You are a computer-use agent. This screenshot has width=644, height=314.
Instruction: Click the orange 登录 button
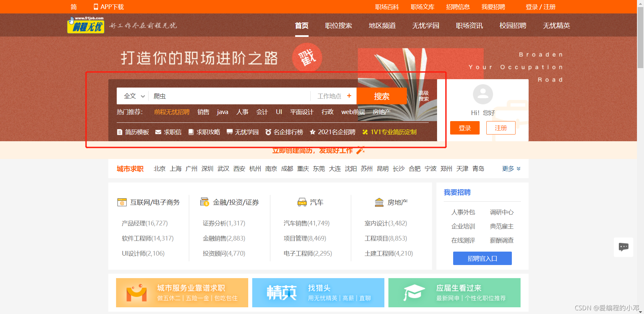coord(465,128)
